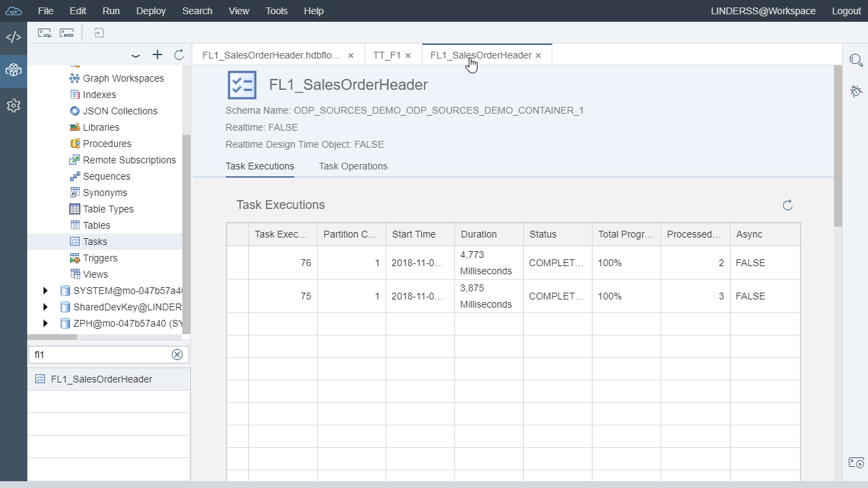Select Tasks in the catalog tree

coord(95,242)
